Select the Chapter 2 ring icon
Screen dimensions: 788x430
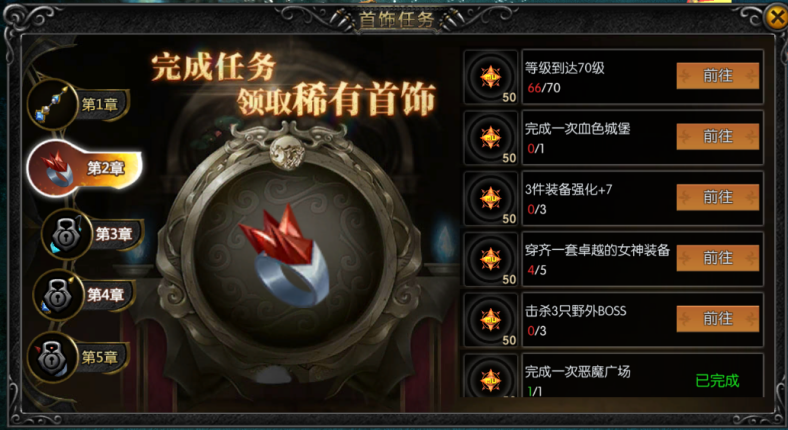54,167
